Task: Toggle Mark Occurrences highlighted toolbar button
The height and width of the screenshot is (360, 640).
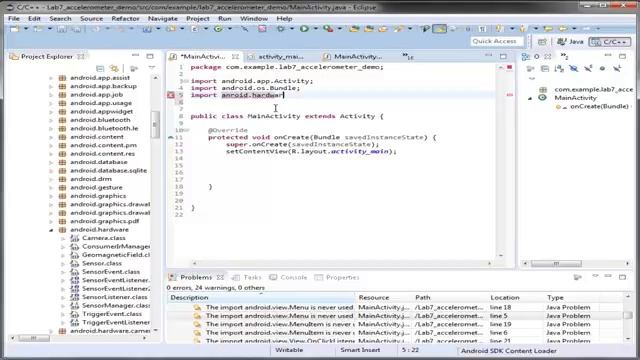Action: click(x=440, y=29)
